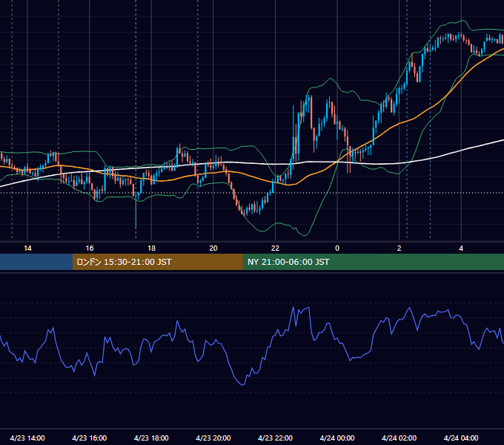The height and width of the screenshot is (445, 504).
Task: Click the blue session band before London
Action: [36, 262]
